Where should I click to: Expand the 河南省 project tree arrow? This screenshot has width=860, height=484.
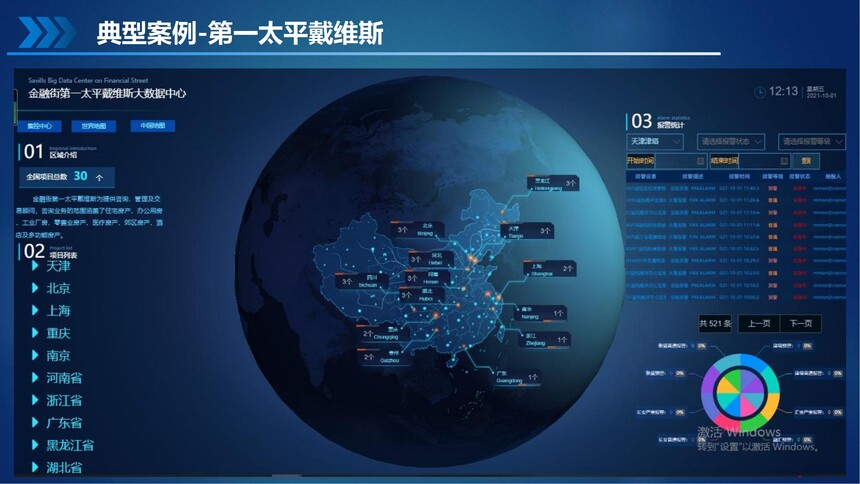pyautogui.click(x=35, y=378)
